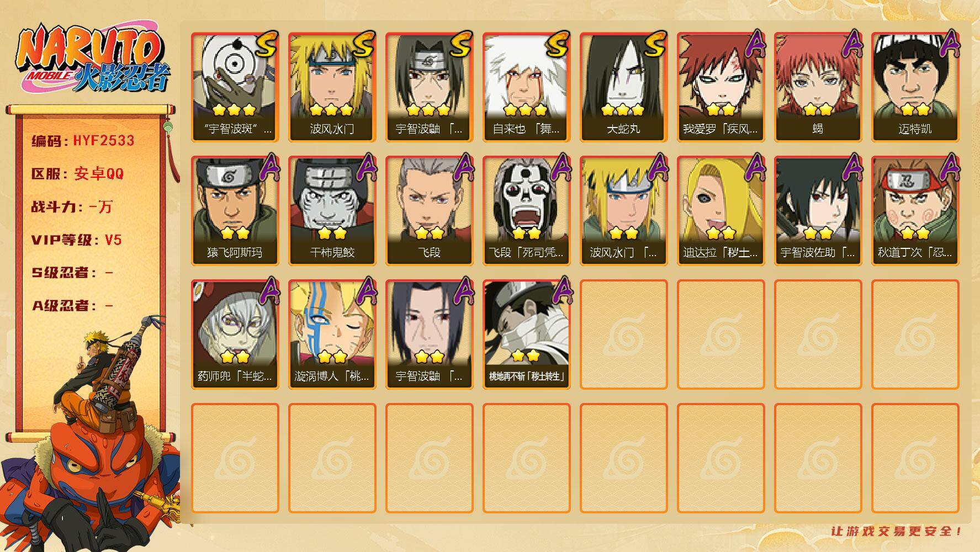Viewport: 980px width, 552px height.
Task: Open the 大蛇丸 ninja card
Action: (x=623, y=87)
